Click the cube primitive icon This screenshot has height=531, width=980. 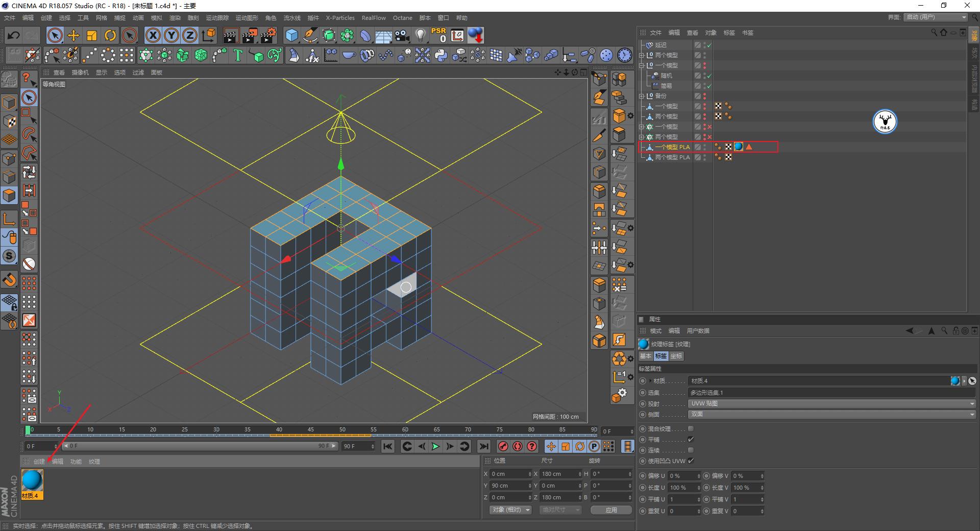[291, 35]
